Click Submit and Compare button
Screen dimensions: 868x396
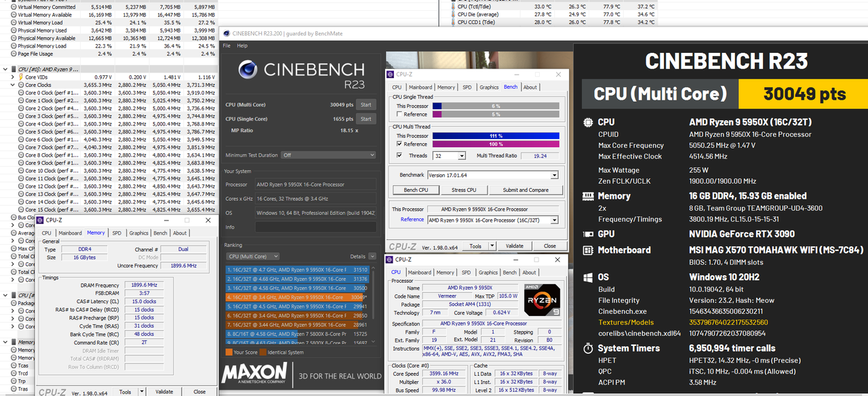tap(526, 190)
